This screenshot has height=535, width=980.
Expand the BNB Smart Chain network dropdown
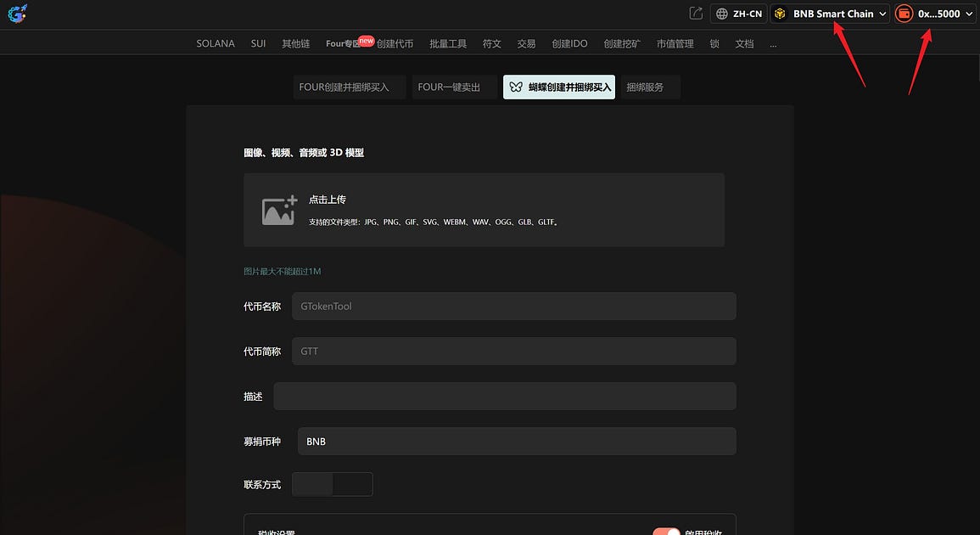tap(830, 14)
